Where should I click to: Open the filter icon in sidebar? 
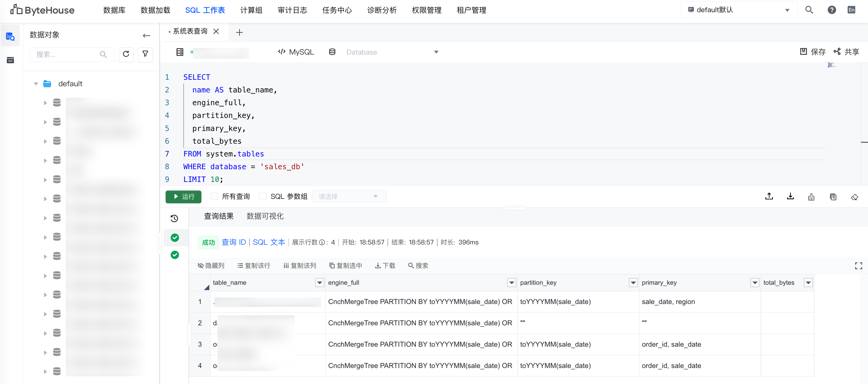click(145, 54)
